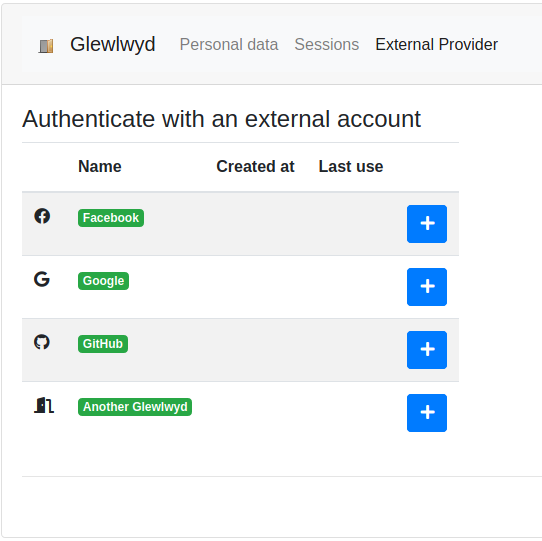Screen dimensions: 542x541
Task: Click the green Google badge
Action: point(103,281)
